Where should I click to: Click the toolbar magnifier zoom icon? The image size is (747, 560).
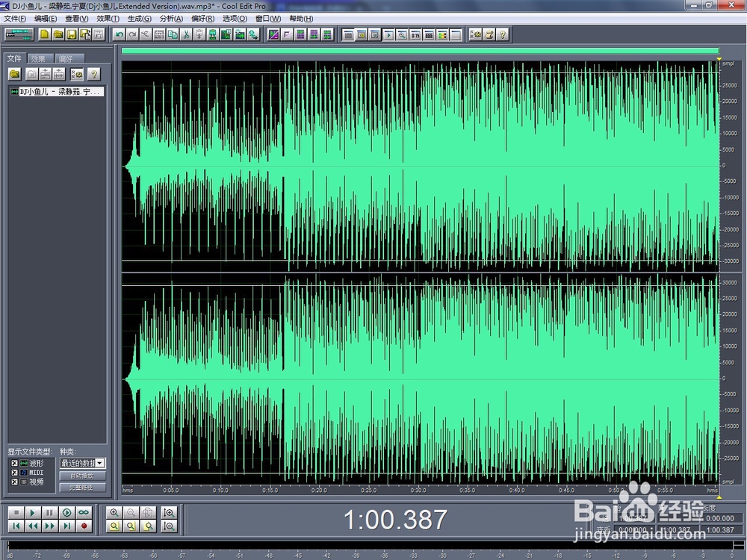tap(402, 35)
